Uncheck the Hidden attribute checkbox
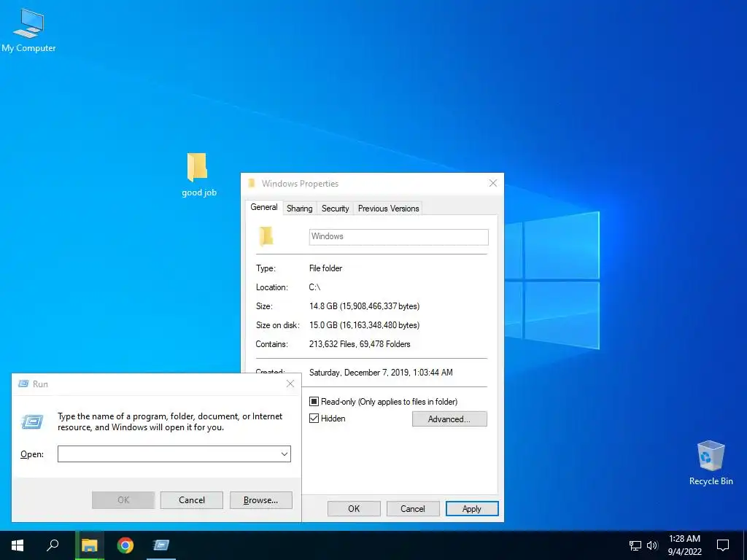747x560 pixels. [x=314, y=419]
